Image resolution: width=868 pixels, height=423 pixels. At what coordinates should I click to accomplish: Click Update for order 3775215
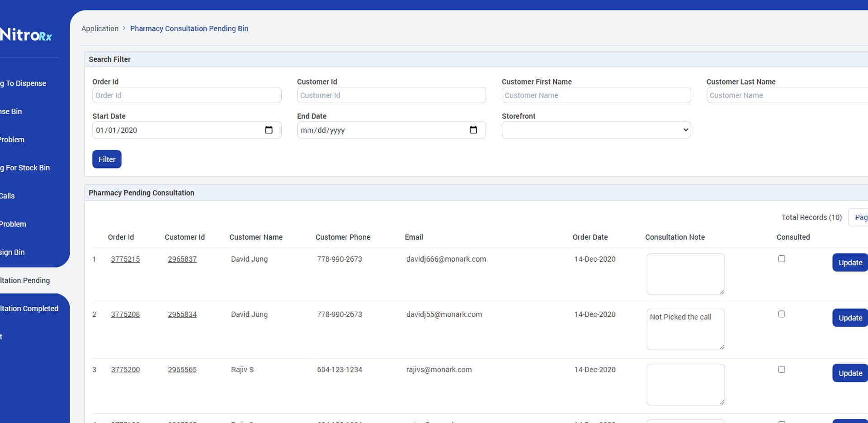point(850,263)
